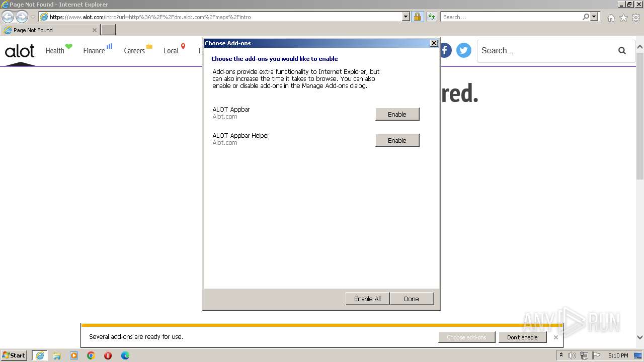
Task: Click the alot site search magnifier
Action: click(x=622, y=50)
